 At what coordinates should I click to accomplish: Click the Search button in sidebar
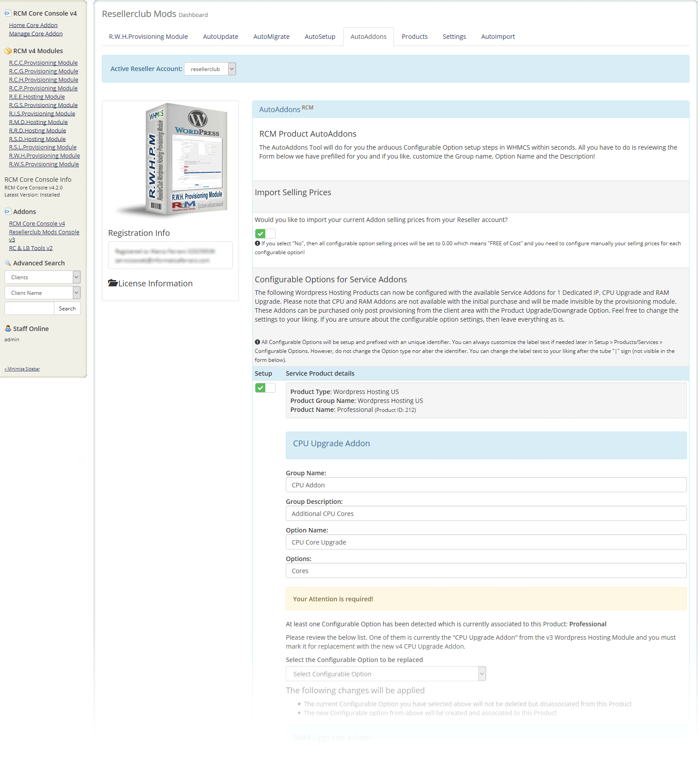pyautogui.click(x=67, y=309)
